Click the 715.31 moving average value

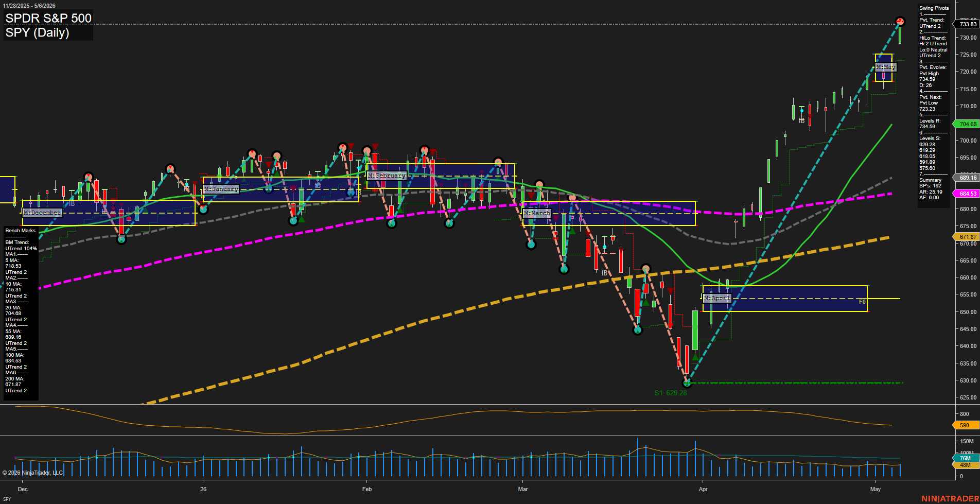13,290
